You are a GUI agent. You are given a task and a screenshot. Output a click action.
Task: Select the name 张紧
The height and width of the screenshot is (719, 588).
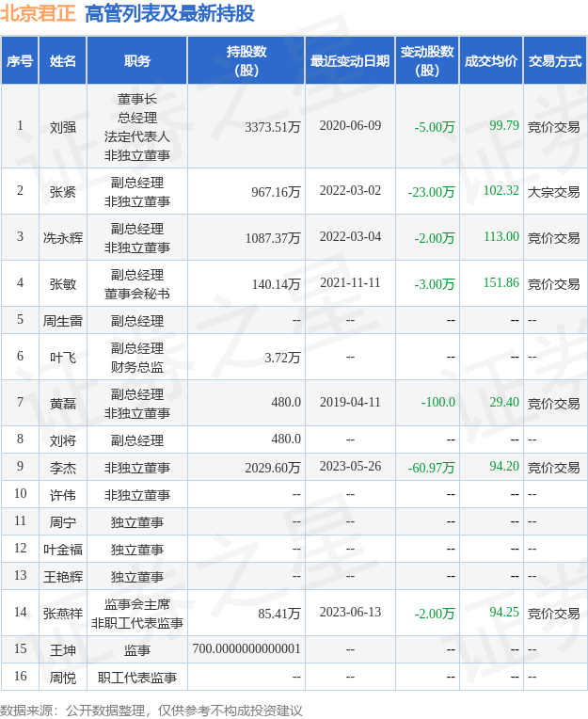63,192
